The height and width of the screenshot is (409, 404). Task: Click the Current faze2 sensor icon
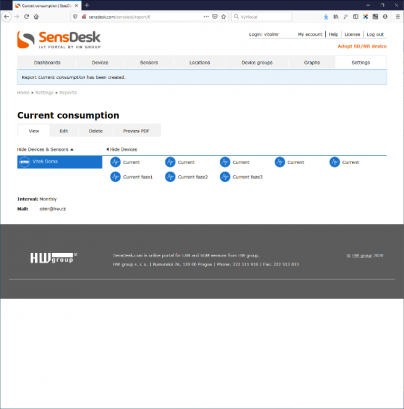click(170, 177)
